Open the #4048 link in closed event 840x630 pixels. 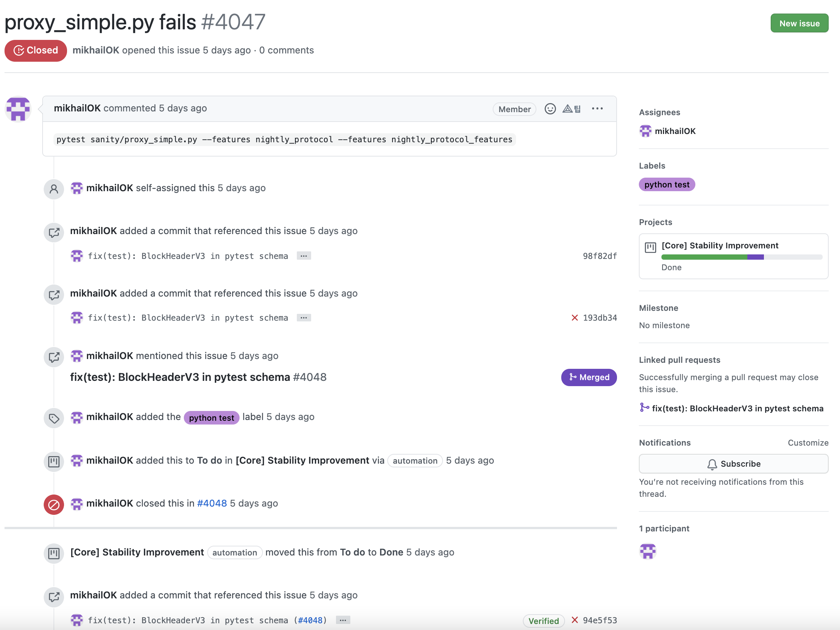coord(212,503)
